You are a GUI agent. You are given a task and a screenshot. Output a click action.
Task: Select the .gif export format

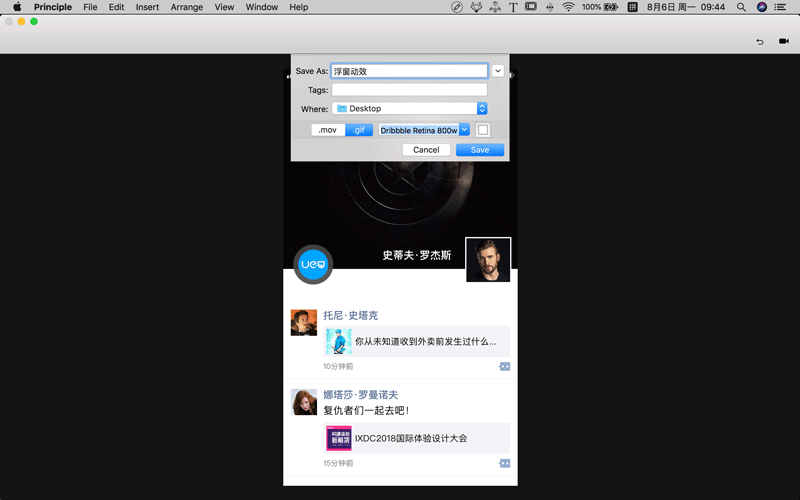[x=359, y=130]
